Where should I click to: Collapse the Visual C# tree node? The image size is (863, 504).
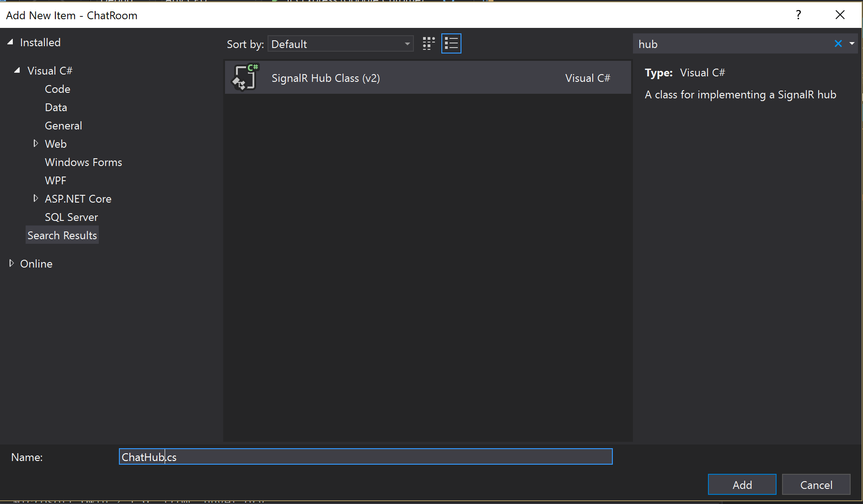17,70
